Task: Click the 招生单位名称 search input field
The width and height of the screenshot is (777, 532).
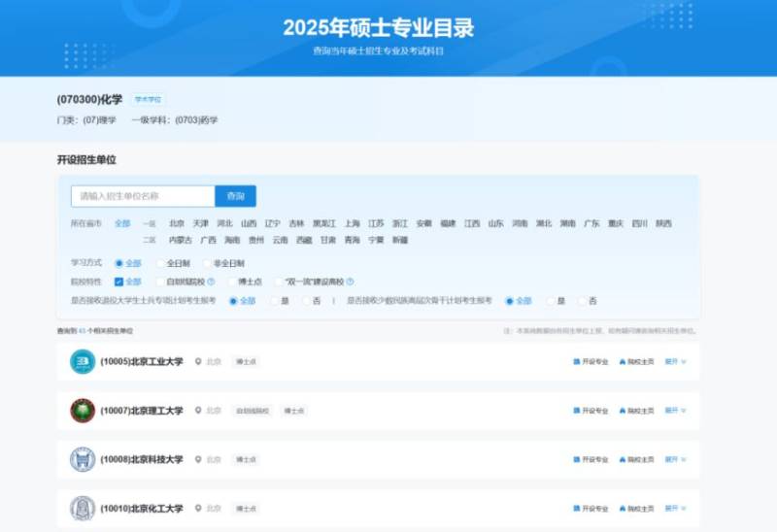Action: [143, 196]
